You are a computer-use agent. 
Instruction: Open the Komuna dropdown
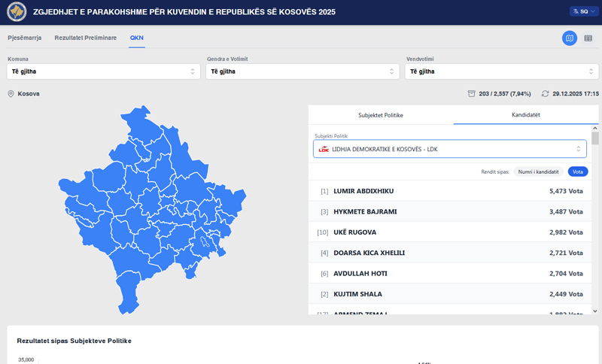point(103,71)
